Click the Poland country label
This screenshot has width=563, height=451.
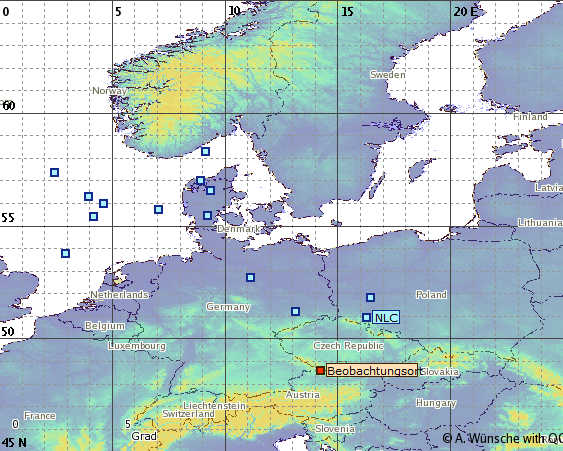[431, 294]
